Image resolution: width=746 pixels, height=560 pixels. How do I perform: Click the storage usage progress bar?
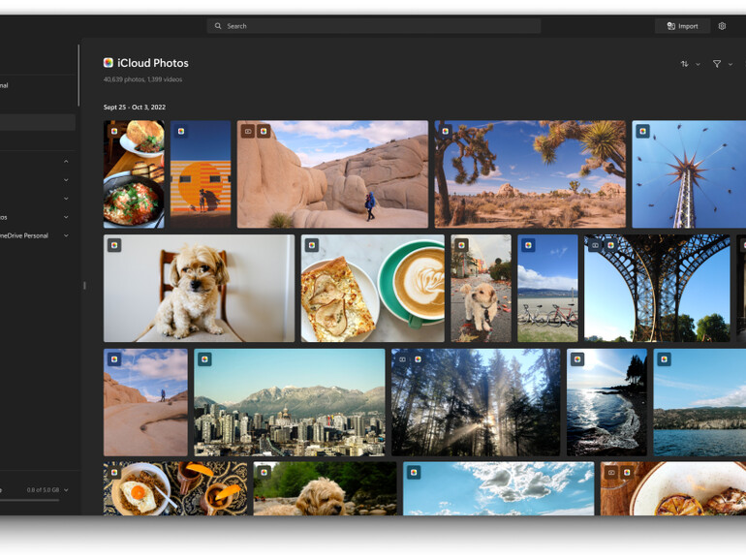(x=29, y=500)
